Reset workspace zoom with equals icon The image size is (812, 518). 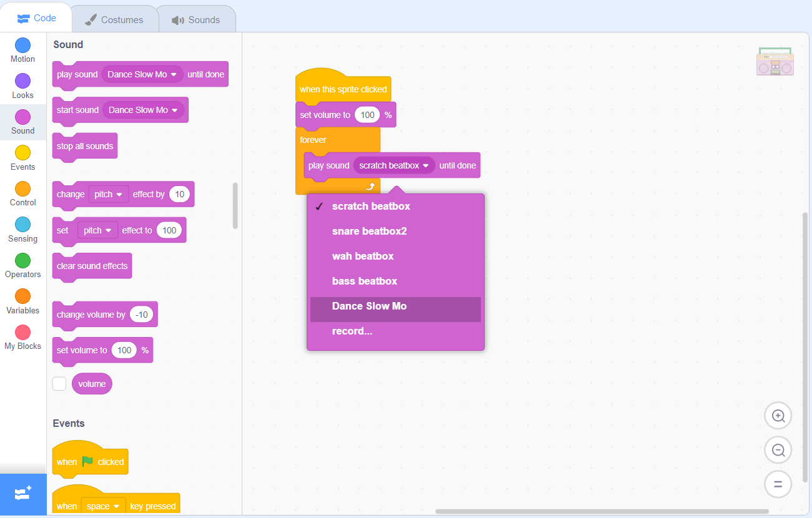pyautogui.click(x=778, y=484)
